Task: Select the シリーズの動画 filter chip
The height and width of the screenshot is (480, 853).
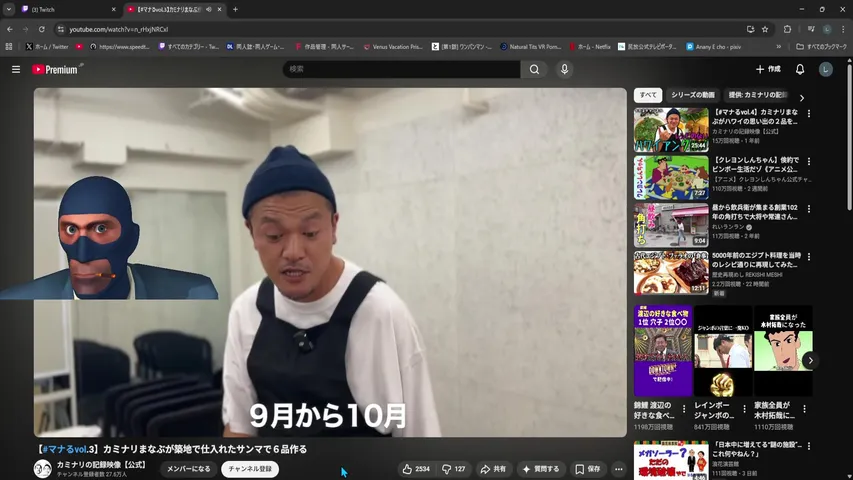Action: (693, 95)
